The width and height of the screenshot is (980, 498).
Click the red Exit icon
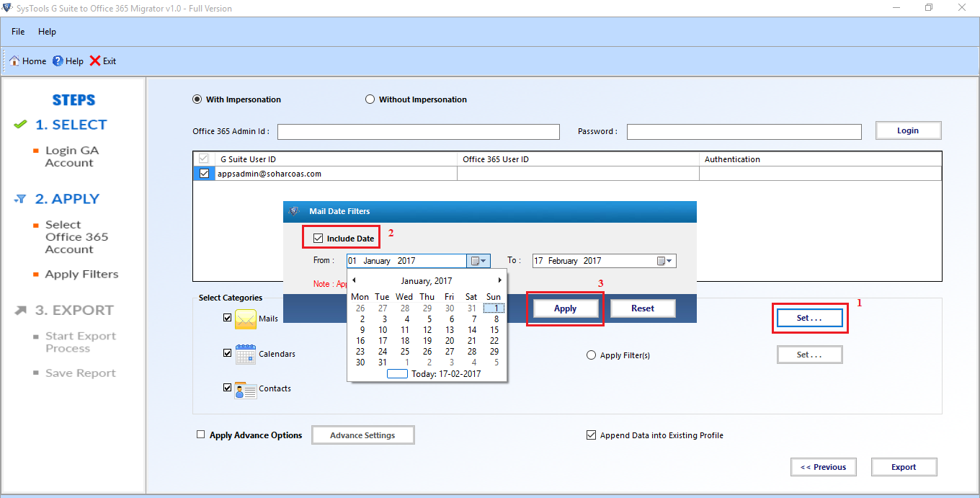pos(95,61)
